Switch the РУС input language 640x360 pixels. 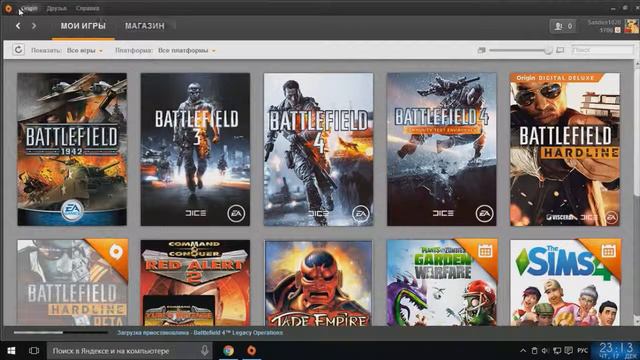[582, 351]
